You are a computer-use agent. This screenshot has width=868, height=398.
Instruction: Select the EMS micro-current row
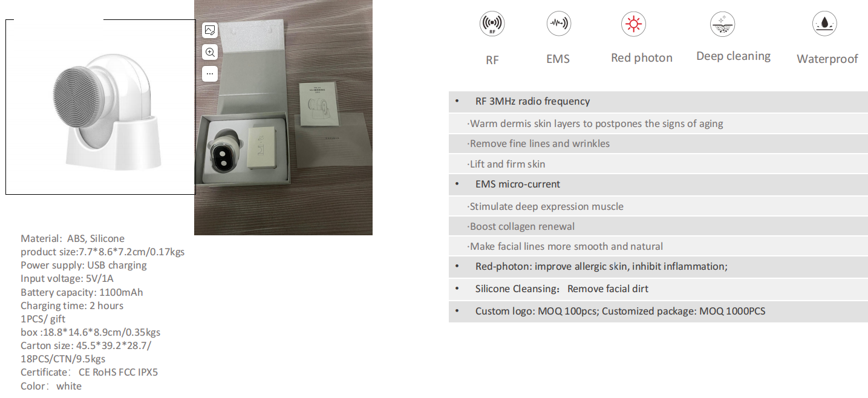[x=658, y=184]
